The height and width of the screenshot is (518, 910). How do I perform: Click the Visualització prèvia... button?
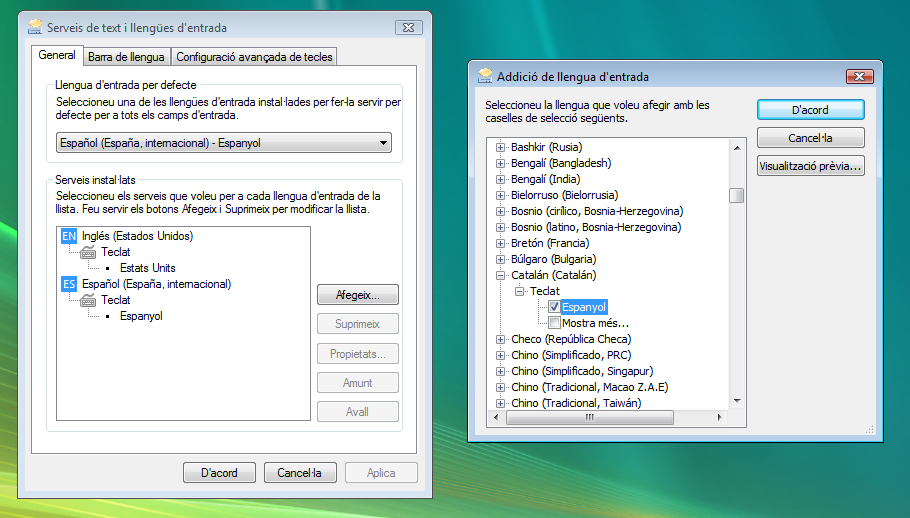click(810, 166)
